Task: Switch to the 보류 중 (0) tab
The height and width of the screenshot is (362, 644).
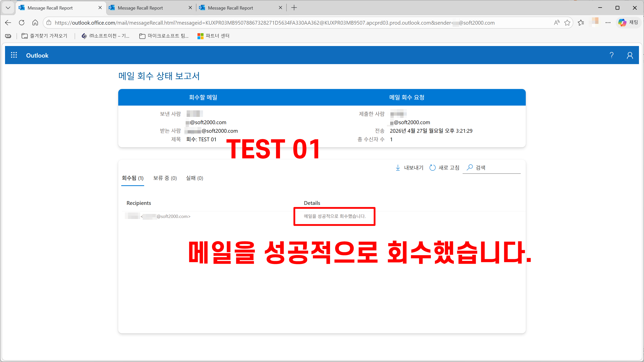Action: click(165, 178)
